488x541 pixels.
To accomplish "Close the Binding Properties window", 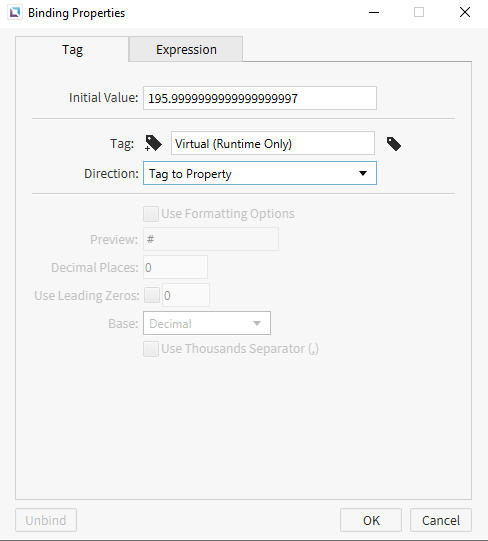I will coord(465,12).
